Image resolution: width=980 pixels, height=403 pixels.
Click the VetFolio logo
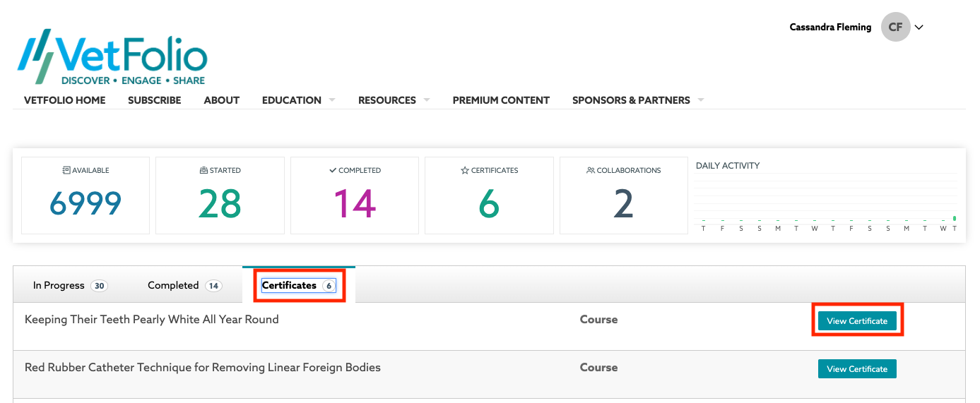112,57
